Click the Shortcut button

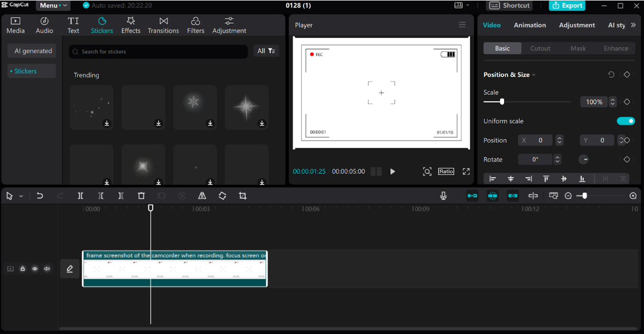[x=509, y=5]
